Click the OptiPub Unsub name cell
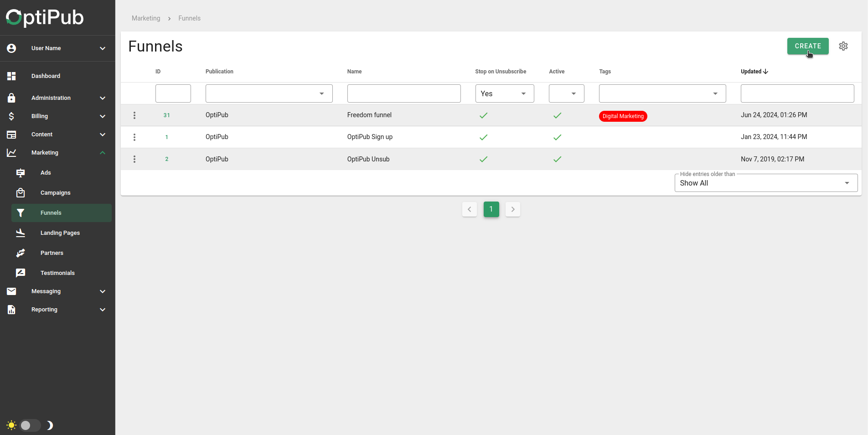Screen dimensions: 868x435 368,159
